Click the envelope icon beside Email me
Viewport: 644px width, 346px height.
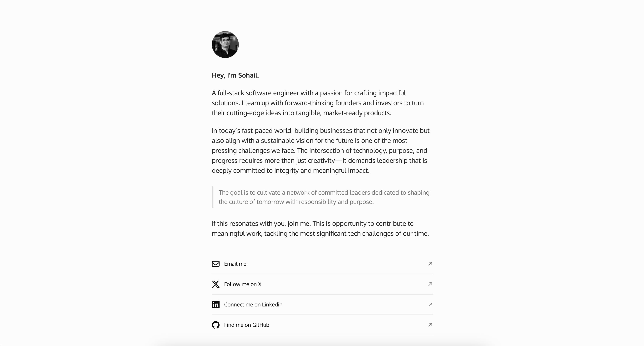point(215,264)
